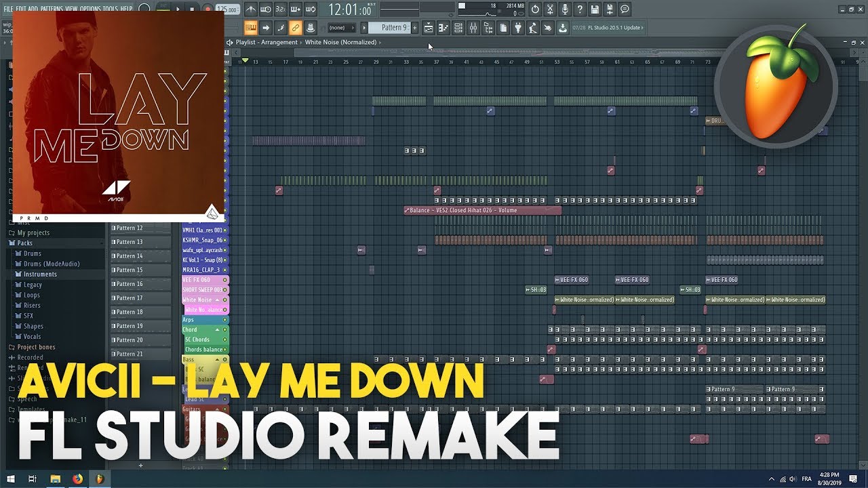
Task: Open the Playlist speaker options menu arrow
Action: pyautogui.click(x=230, y=42)
